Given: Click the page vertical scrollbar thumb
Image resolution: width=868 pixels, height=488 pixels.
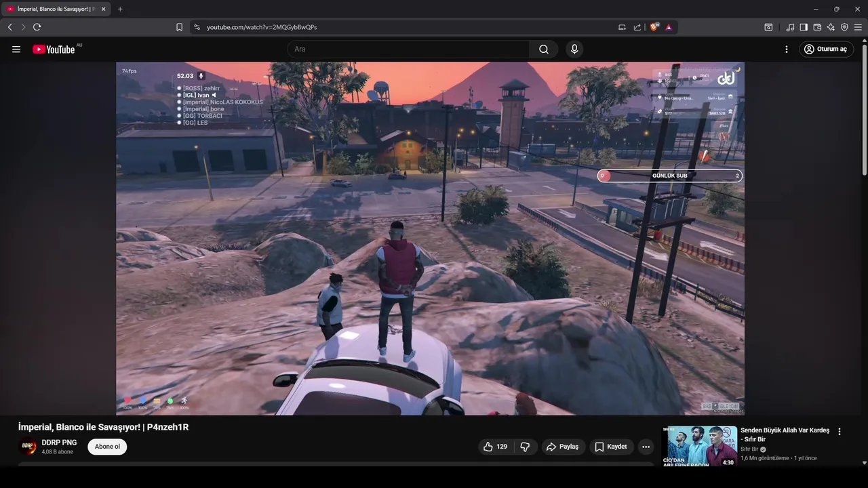Looking at the screenshot, I should (x=865, y=108).
